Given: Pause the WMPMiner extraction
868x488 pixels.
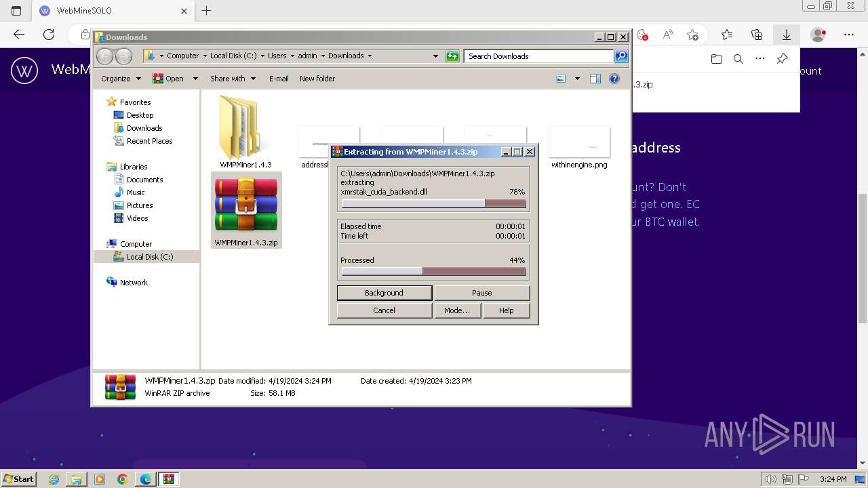Looking at the screenshot, I should point(481,293).
